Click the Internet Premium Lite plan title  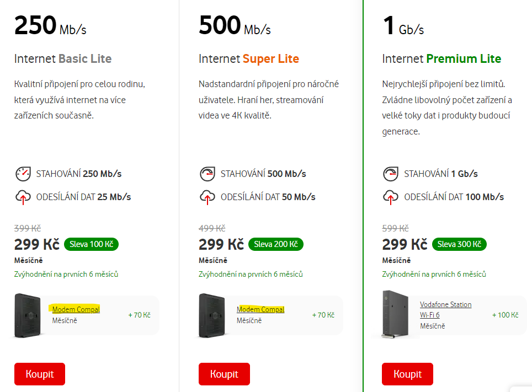tap(441, 58)
